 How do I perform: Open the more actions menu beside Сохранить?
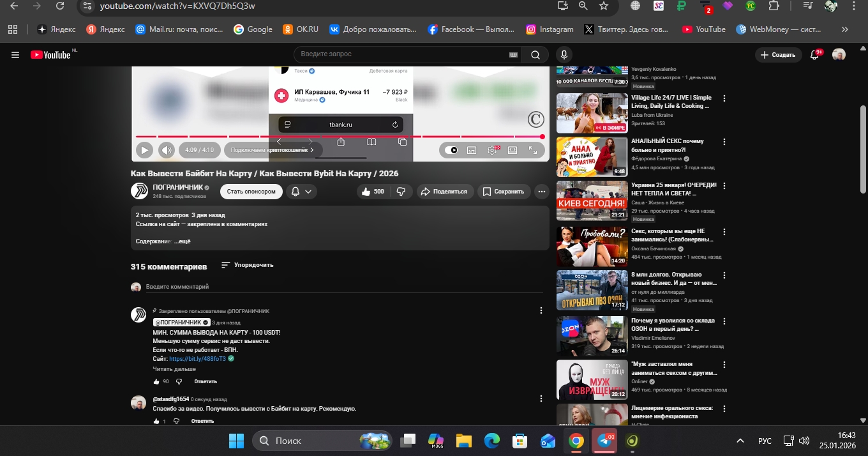click(x=541, y=192)
